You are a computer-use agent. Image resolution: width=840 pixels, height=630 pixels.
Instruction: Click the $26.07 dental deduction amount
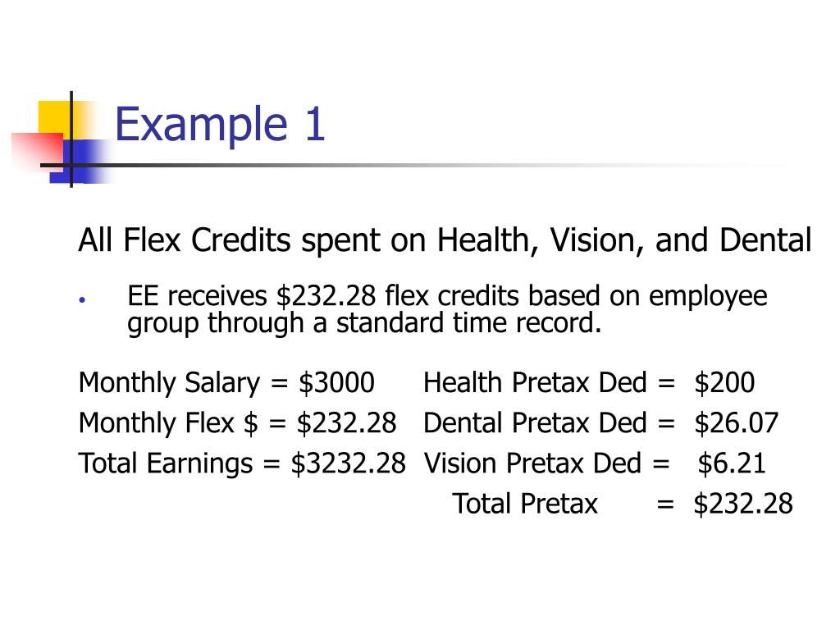pyautogui.click(x=736, y=423)
